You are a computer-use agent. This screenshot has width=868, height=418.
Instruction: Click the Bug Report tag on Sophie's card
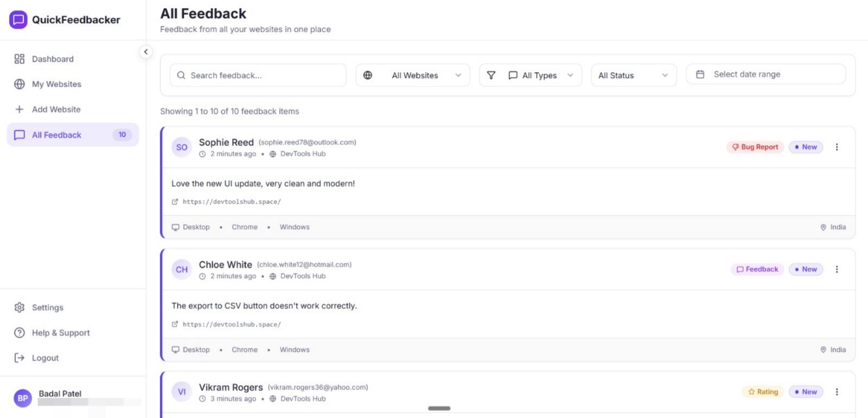[x=755, y=147]
